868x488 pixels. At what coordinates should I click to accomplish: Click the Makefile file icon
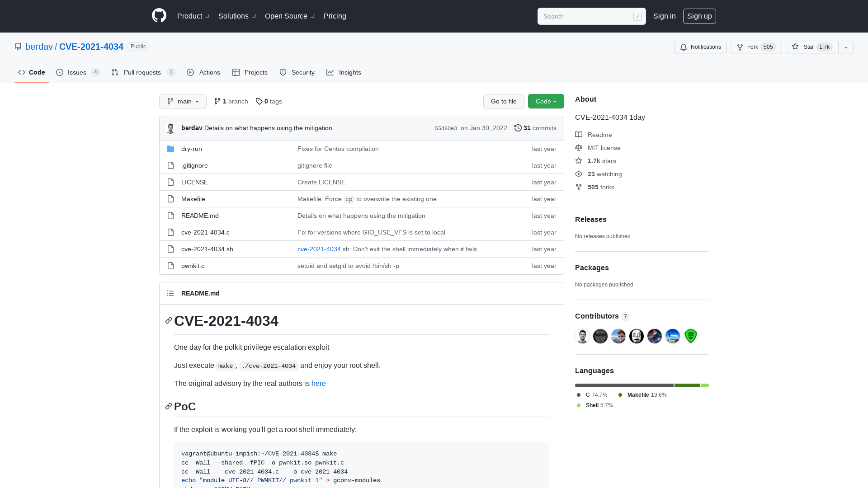pyautogui.click(x=170, y=199)
